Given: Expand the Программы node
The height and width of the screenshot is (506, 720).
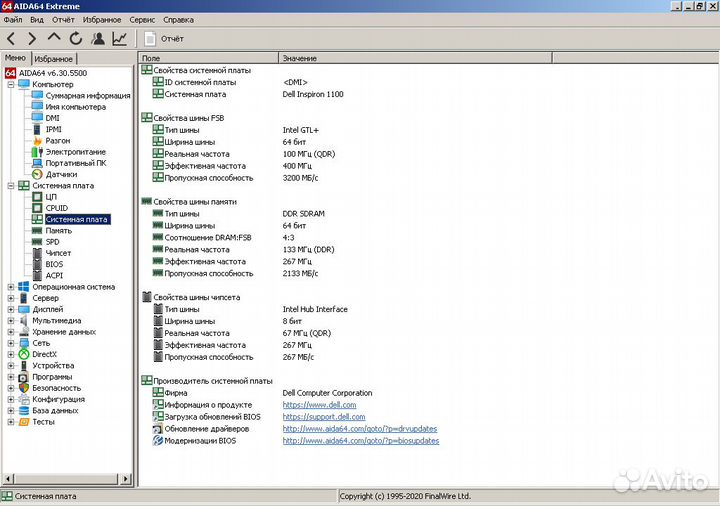Looking at the screenshot, I should (x=11, y=377).
